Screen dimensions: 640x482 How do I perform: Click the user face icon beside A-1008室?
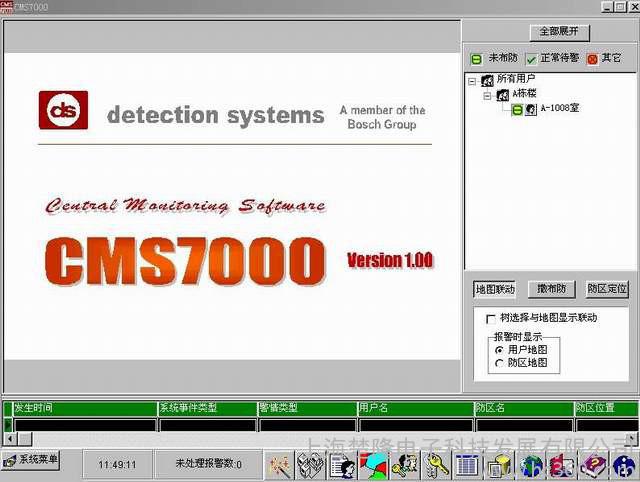[x=531, y=109]
